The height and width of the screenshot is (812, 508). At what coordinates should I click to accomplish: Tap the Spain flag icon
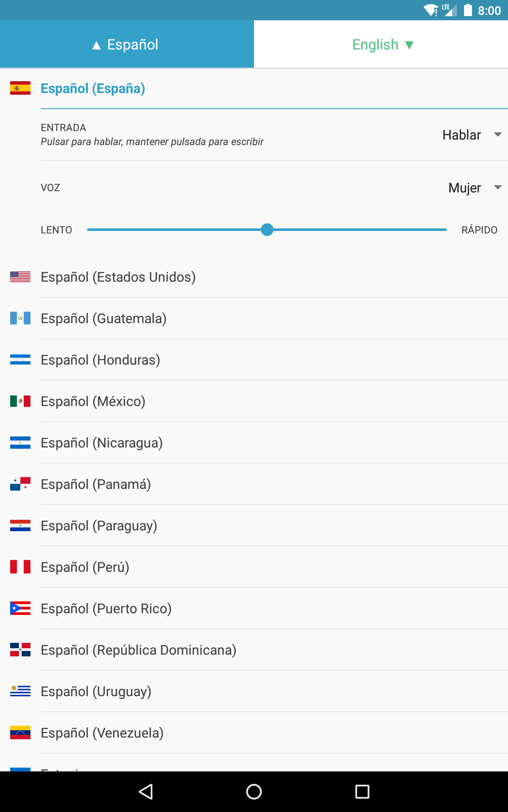[x=20, y=88]
